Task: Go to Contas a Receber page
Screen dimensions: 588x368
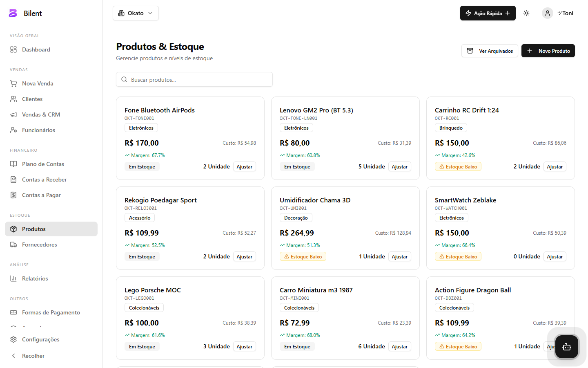Action: (x=44, y=180)
